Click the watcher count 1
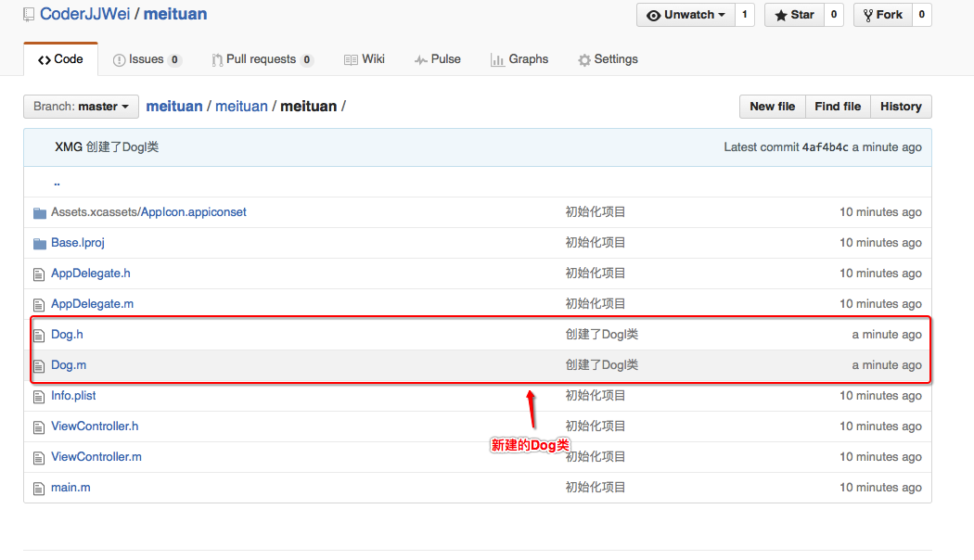This screenshot has width=974, height=560. pos(745,15)
